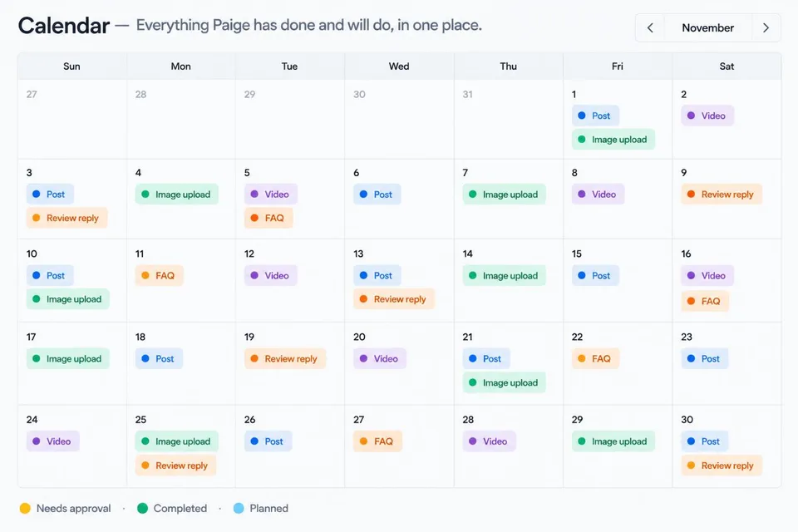The image size is (798, 532).
Task: Open the Post event on November 30
Action: 705,441
